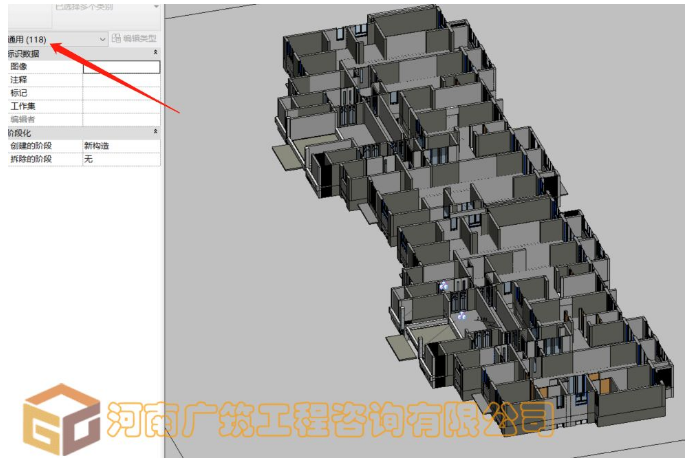693x466 pixels.
Task: Click the 阶段化 section header
Action: tap(84, 132)
